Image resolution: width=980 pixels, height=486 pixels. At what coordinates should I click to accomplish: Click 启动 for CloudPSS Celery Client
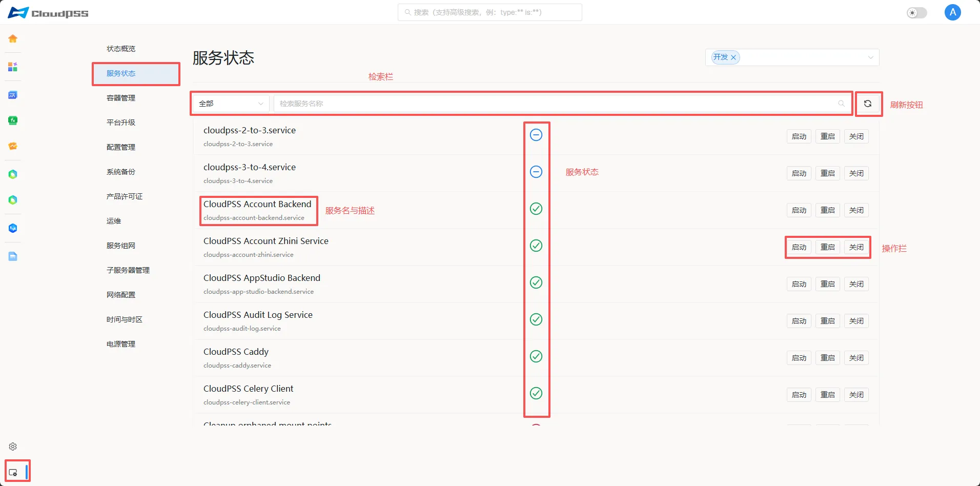coord(799,395)
